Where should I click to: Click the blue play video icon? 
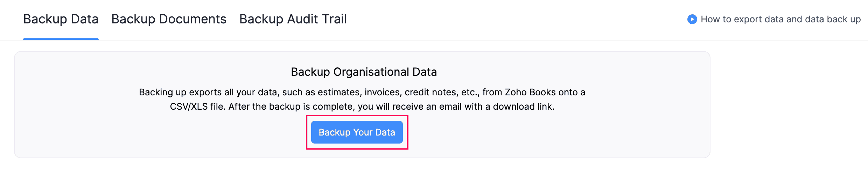[692, 19]
